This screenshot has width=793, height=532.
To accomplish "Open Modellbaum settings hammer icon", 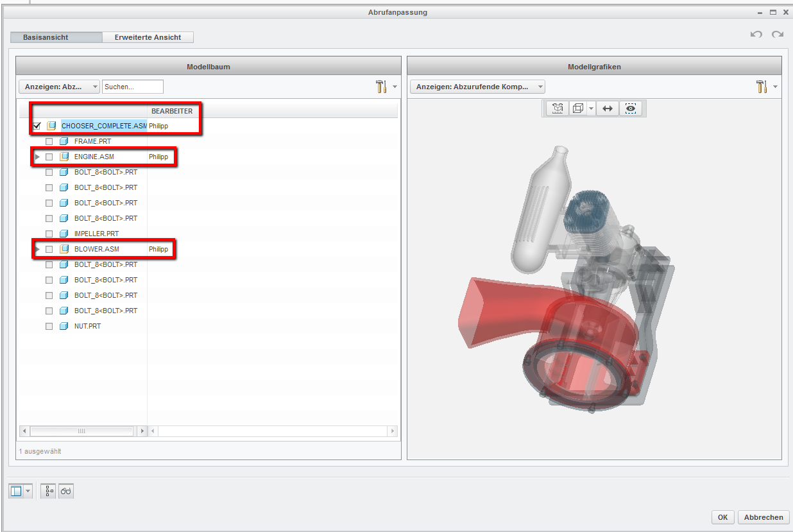I will point(381,87).
